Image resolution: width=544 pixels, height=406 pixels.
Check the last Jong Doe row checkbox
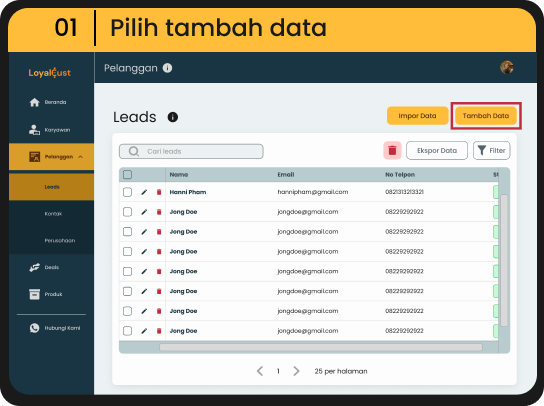(128, 331)
